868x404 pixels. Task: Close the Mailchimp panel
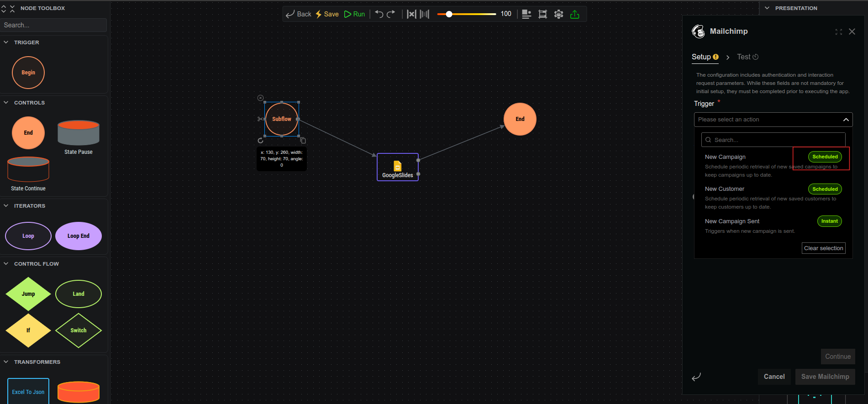[852, 31]
